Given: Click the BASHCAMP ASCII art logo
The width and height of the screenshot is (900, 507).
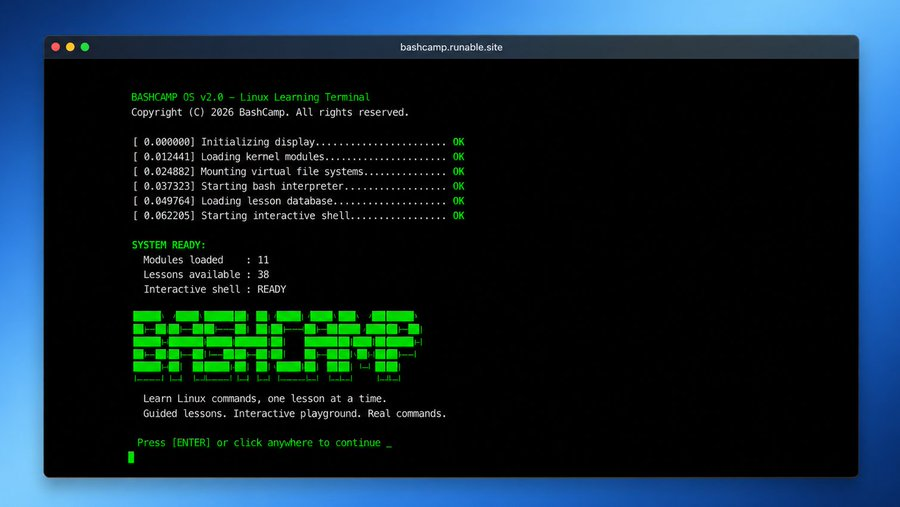Looking at the screenshot, I should pyautogui.click(x=277, y=346).
